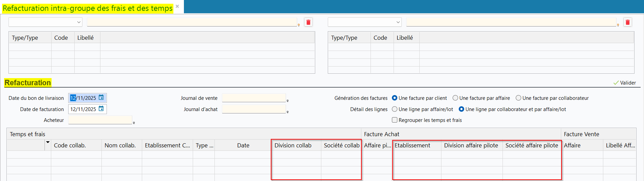Select Une facture par collaborateur option
The image size is (644, 181).
coord(518,98)
